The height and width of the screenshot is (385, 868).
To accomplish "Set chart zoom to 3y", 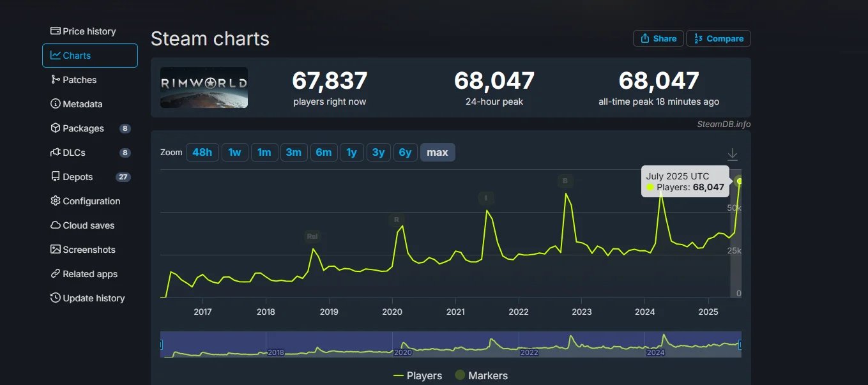I will point(379,152).
